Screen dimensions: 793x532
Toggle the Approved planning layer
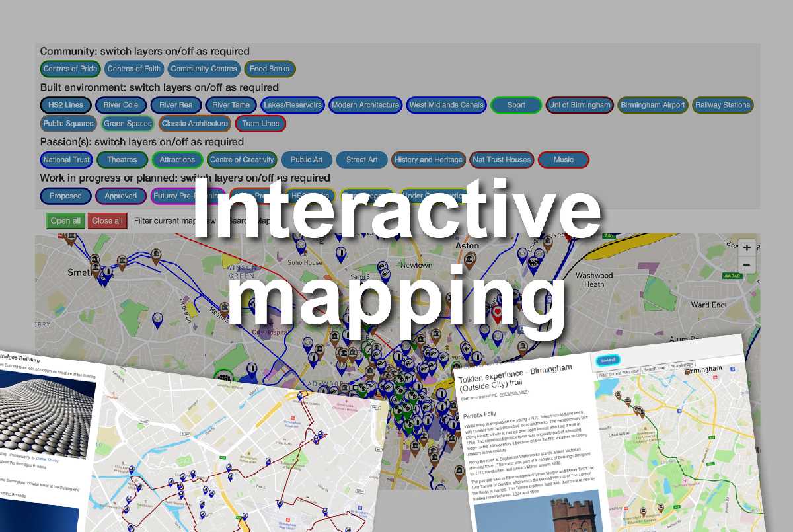120,196
